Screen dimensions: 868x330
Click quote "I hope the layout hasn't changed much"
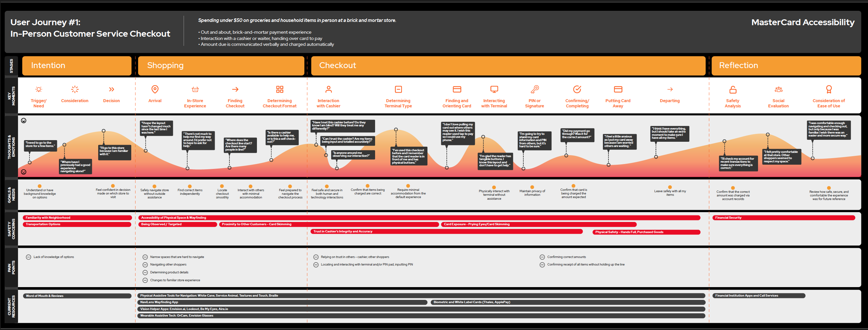pyautogui.click(x=156, y=128)
